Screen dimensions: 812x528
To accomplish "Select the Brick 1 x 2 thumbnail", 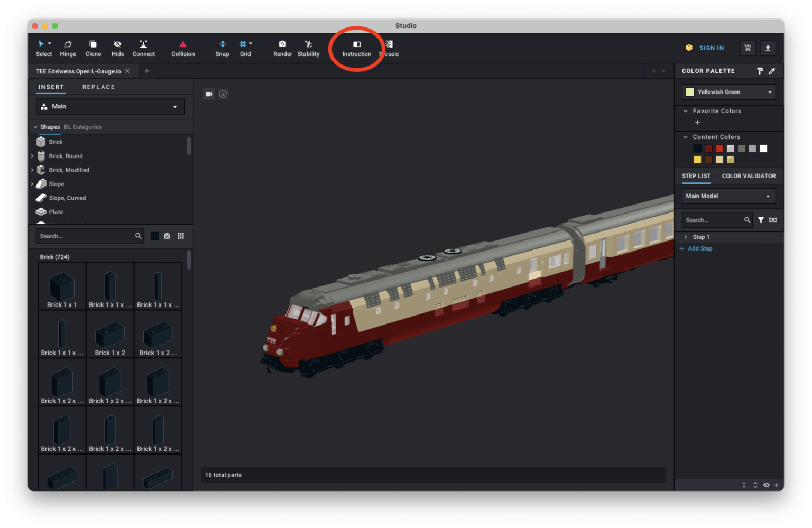I will [110, 335].
